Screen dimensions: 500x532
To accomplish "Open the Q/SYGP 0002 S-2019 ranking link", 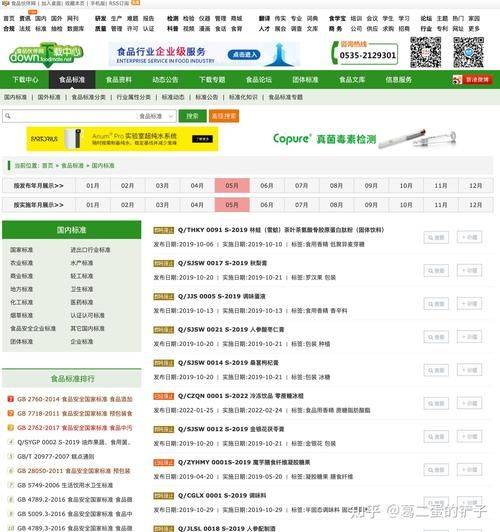I will pos(74,442).
